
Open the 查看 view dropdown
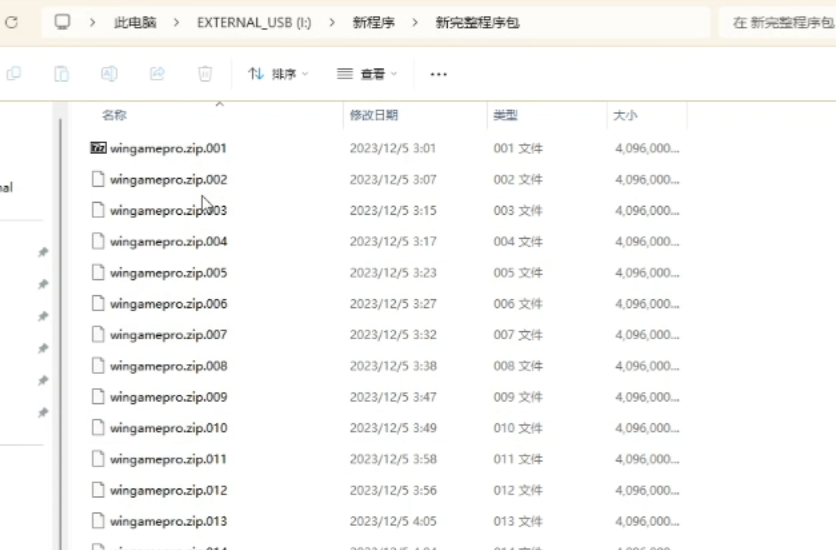coord(366,74)
